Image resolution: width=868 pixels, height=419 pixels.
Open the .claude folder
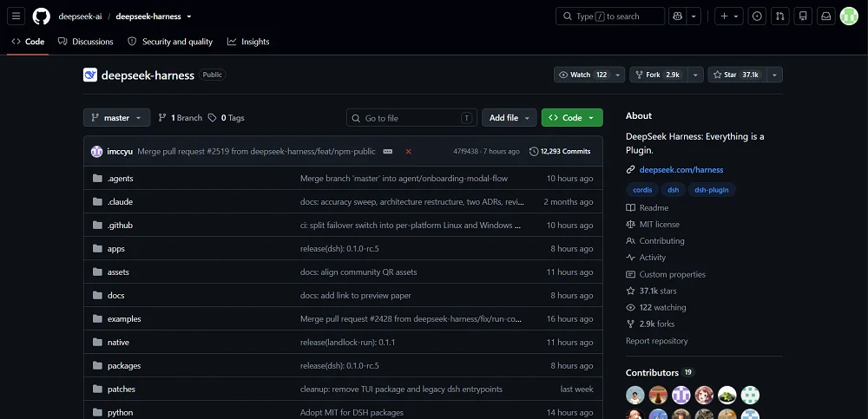tap(120, 202)
